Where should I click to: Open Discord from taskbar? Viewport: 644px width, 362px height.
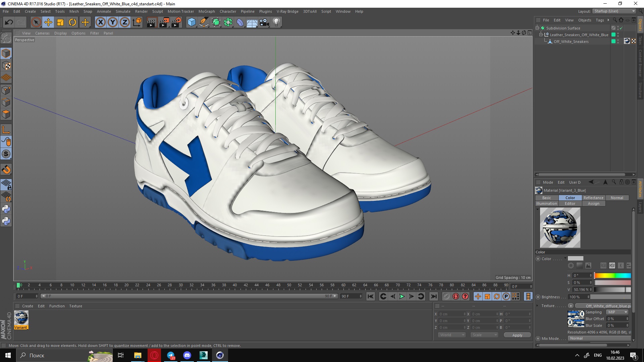(x=187, y=355)
